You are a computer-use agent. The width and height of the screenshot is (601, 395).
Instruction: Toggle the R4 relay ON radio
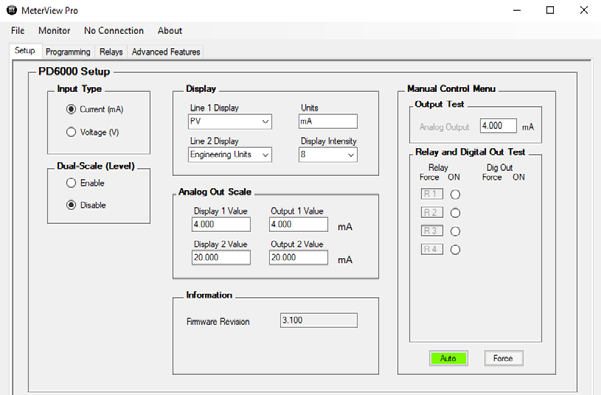pyautogui.click(x=455, y=250)
